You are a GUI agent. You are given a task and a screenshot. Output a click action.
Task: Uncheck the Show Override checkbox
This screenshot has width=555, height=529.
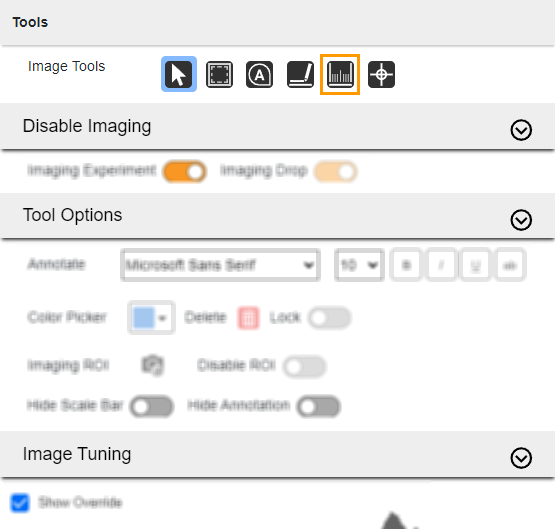(x=20, y=502)
